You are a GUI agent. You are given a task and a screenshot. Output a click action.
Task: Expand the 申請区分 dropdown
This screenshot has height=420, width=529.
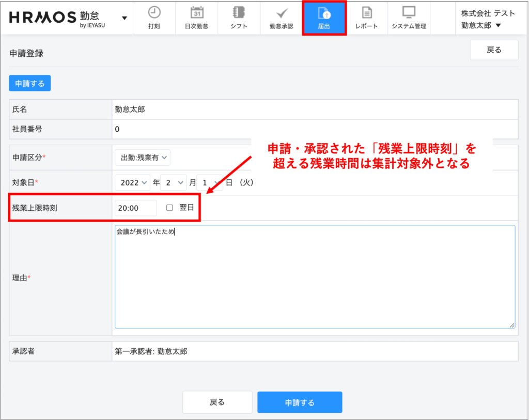click(x=142, y=157)
